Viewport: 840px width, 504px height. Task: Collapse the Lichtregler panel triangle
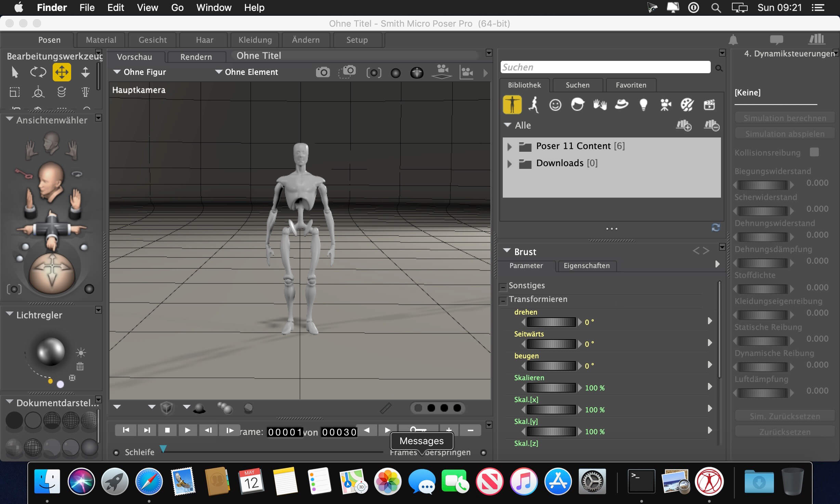pos(10,314)
